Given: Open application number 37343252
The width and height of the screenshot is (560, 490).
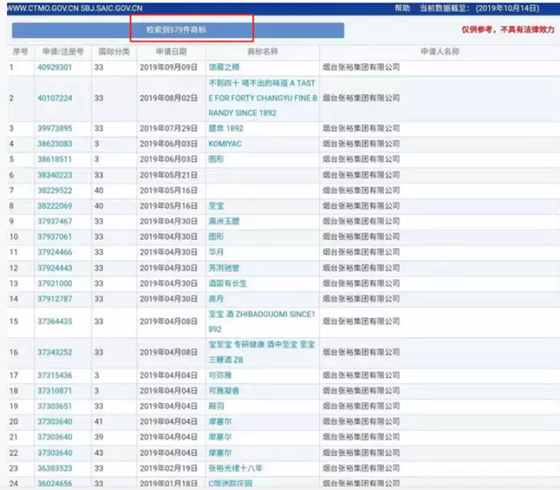Looking at the screenshot, I should [55, 352].
